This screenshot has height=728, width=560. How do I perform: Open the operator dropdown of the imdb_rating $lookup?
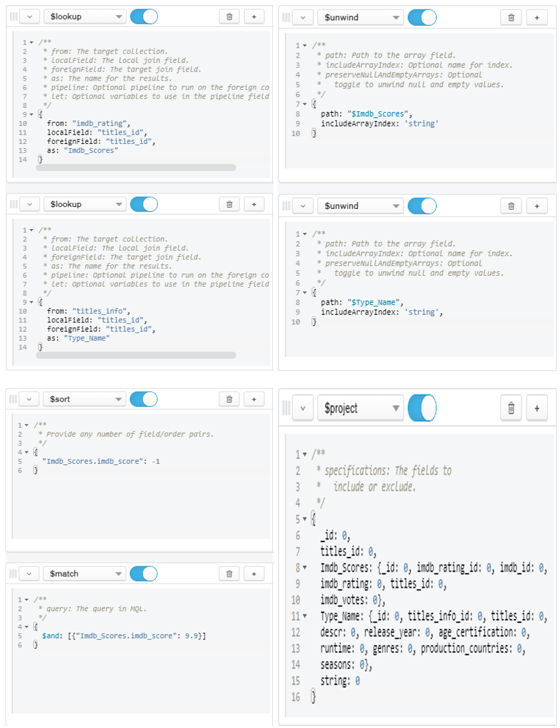pyautogui.click(x=85, y=17)
